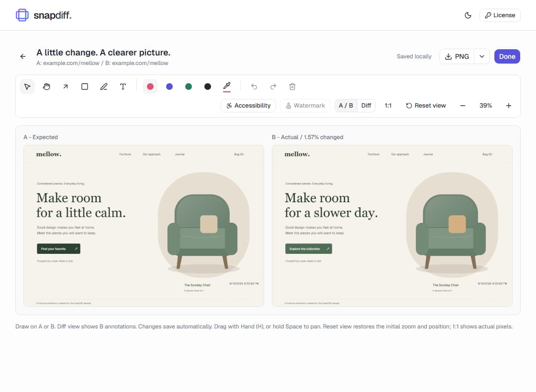The width and height of the screenshot is (536, 392).
Task: Click the A - Expected screenshot
Action: click(144, 226)
